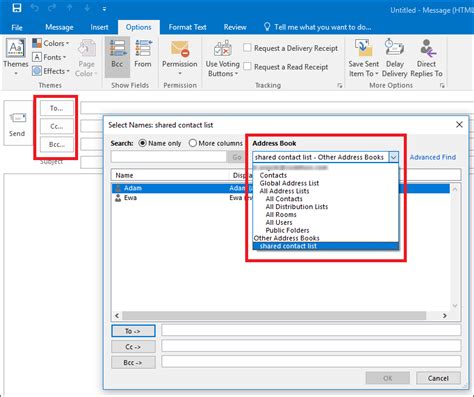Switch to the Format Text tab
Screen dimensions: 474x397
[187, 27]
